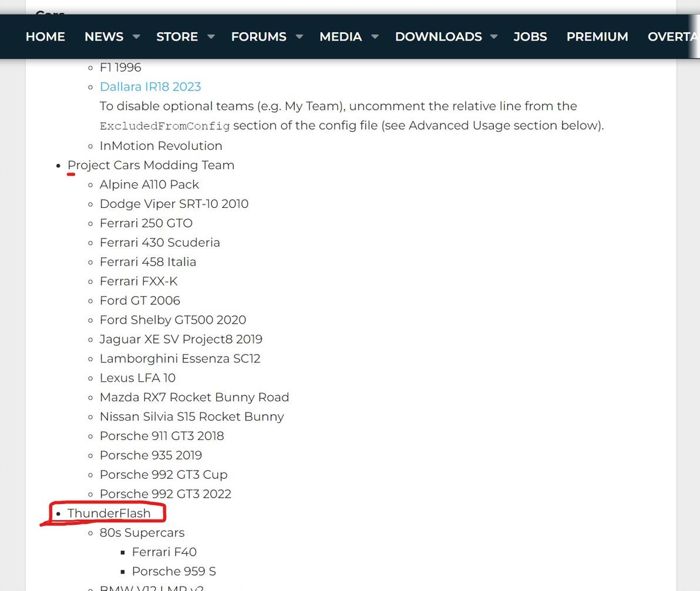Go to the HOME page
Image resolution: width=700 pixels, height=591 pixels.
pyautogui.click(x=45, y=36)
